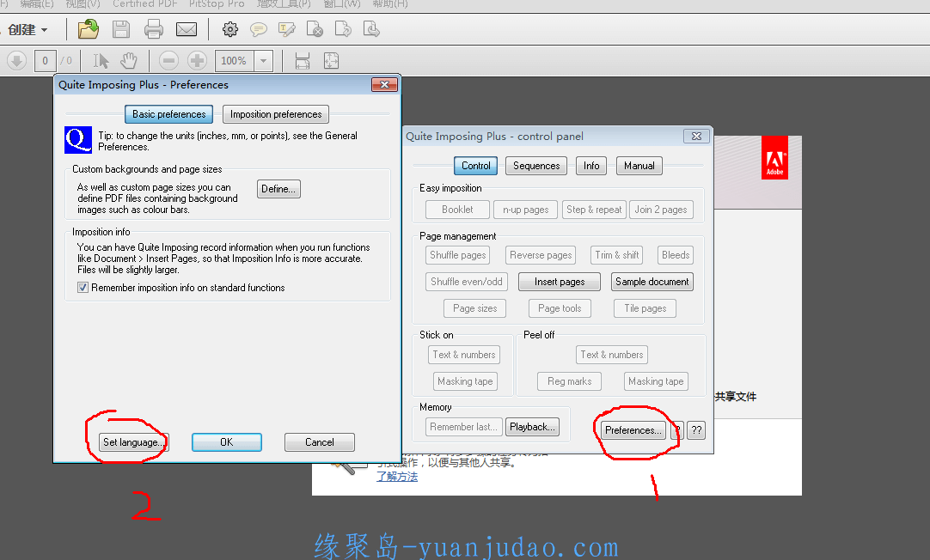Screen dimensions: 930x560
Task: Open the Certified PDF menu
Action: tap(145, 4)
